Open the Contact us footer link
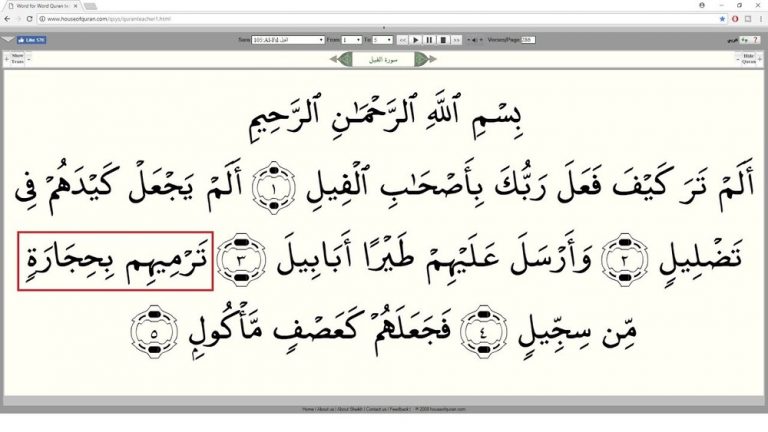 (x=376, y=409)
